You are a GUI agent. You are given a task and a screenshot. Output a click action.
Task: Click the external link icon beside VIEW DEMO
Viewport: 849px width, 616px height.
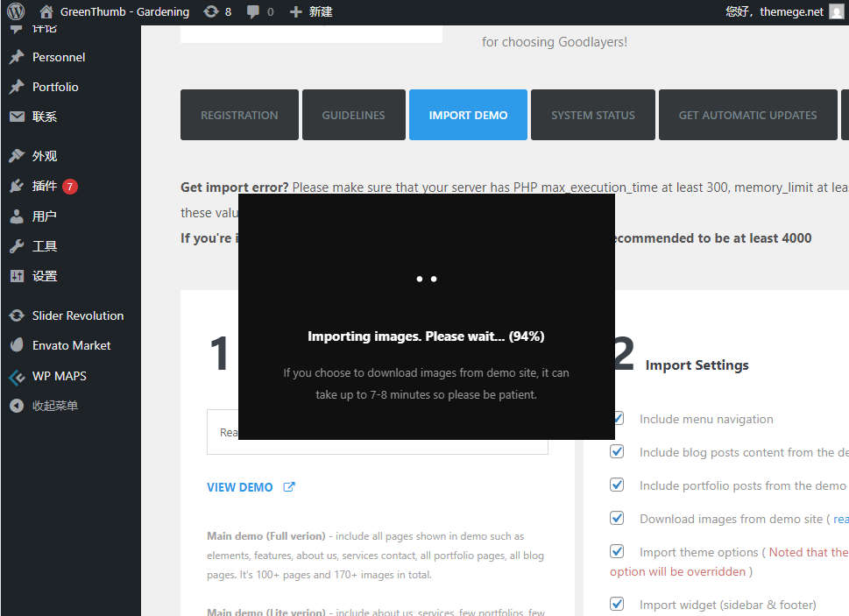click(x=289, y=487)
